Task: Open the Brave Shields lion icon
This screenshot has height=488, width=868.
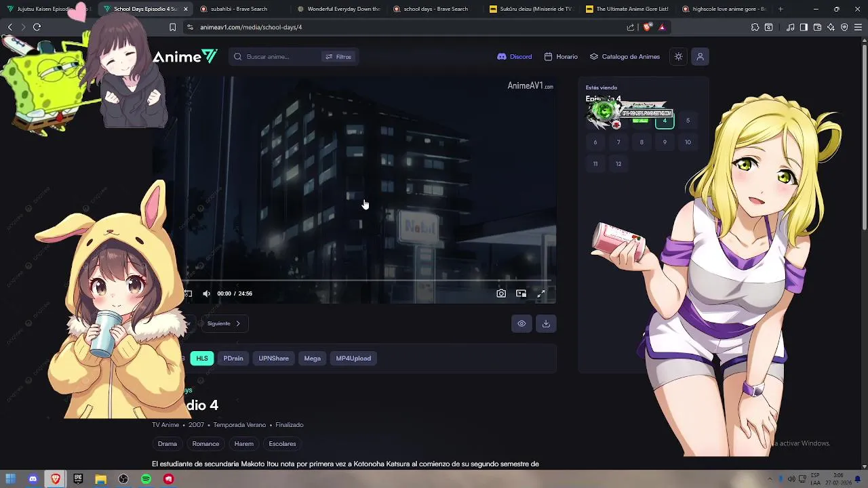Action: pos(647,27)
